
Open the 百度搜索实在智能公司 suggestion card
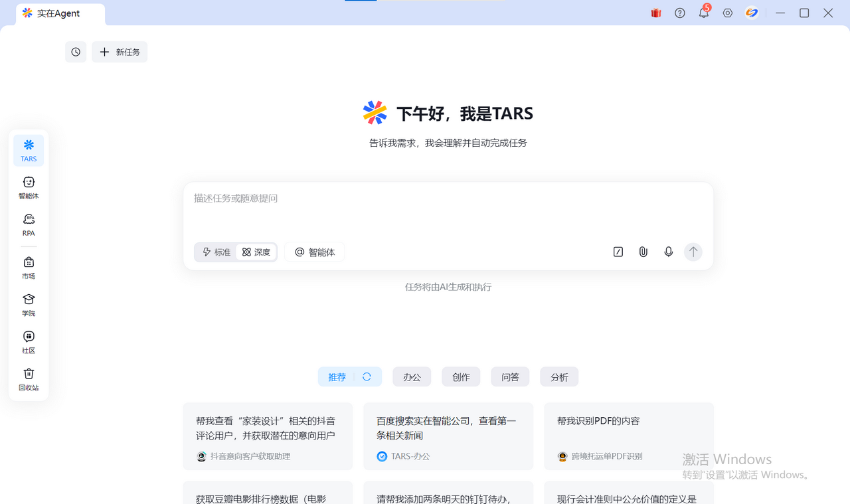[x=448, y=436]
